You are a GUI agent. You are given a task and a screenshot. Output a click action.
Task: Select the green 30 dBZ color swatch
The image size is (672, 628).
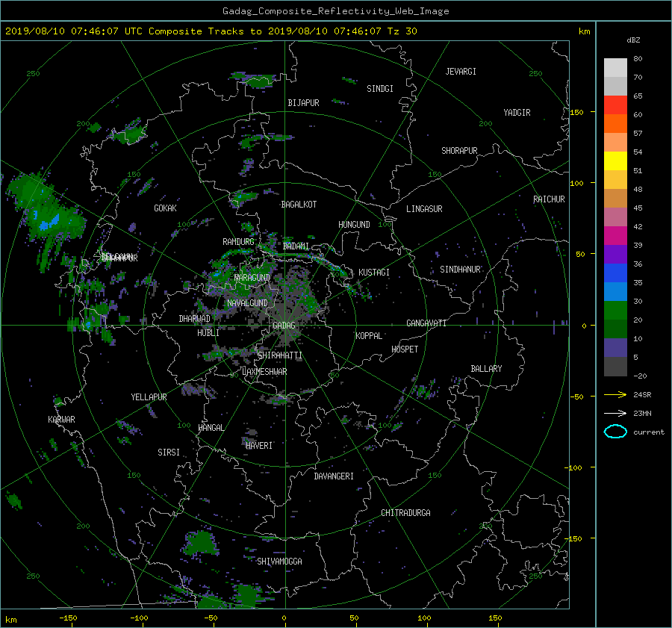tap(615, 310)
